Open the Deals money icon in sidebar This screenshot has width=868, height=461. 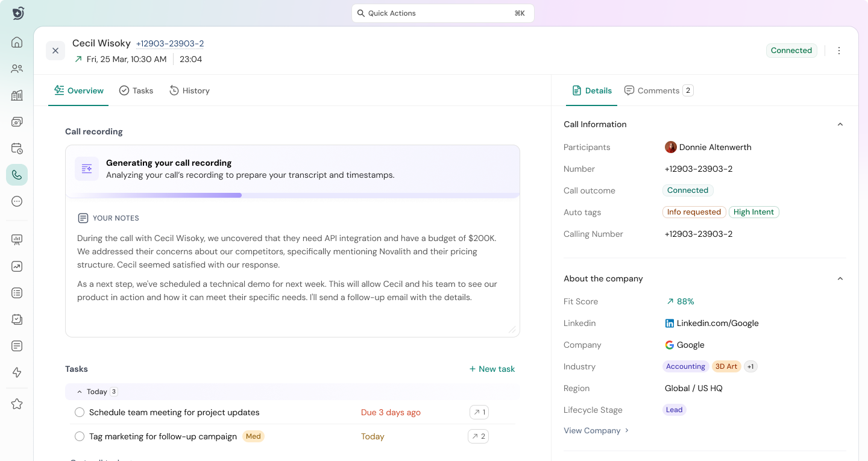[x=17, y=122]
